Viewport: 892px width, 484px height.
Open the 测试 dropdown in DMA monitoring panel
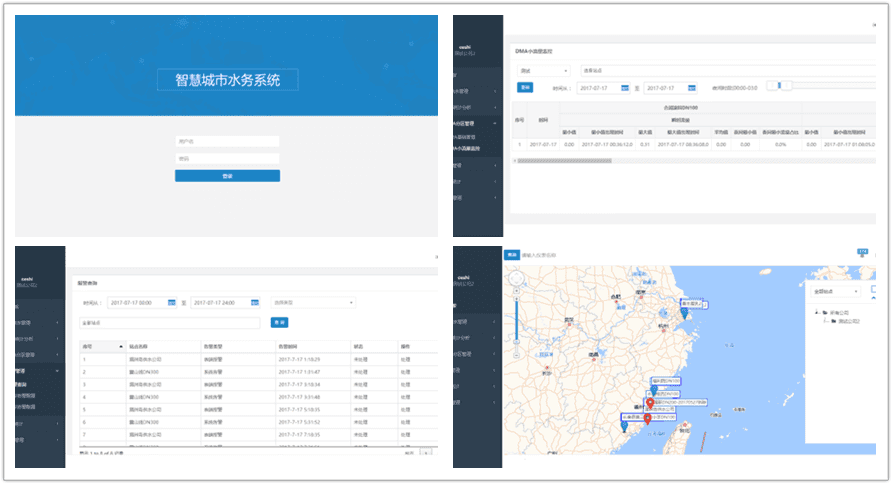click(x=542, y=71)
